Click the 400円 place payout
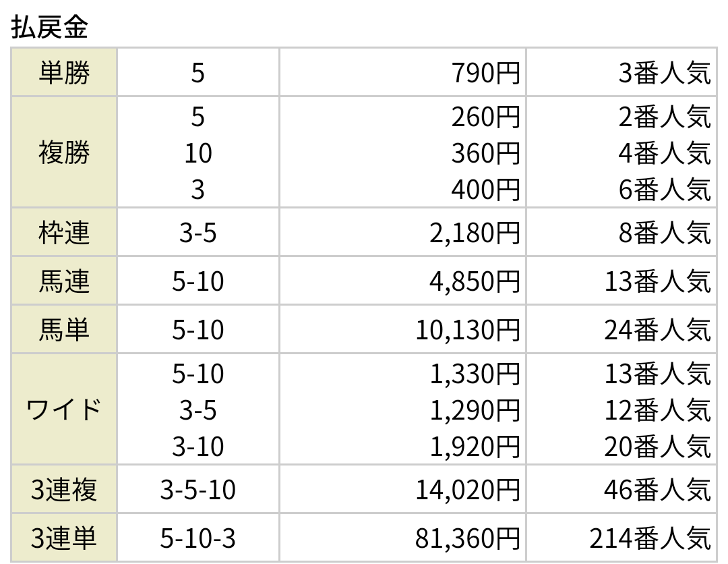 485,190
